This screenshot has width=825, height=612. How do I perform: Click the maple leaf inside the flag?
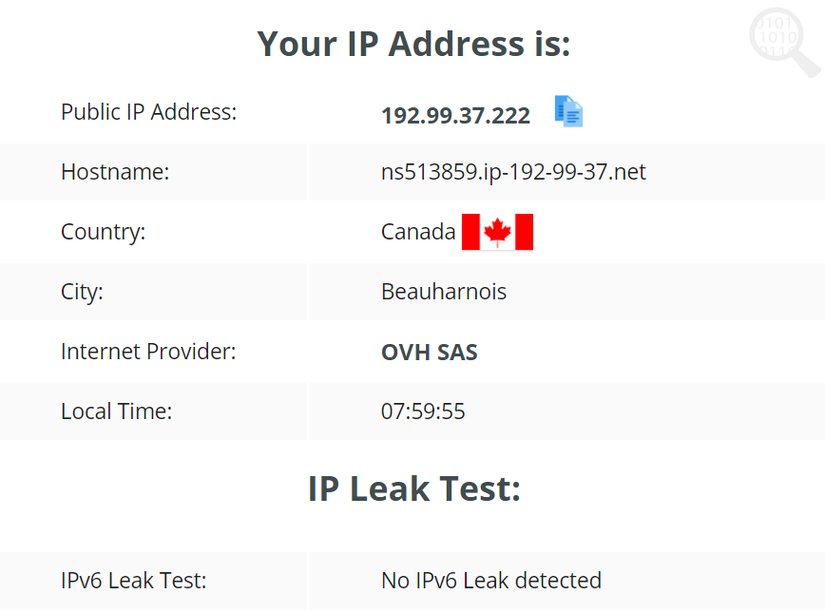(497, 230)
